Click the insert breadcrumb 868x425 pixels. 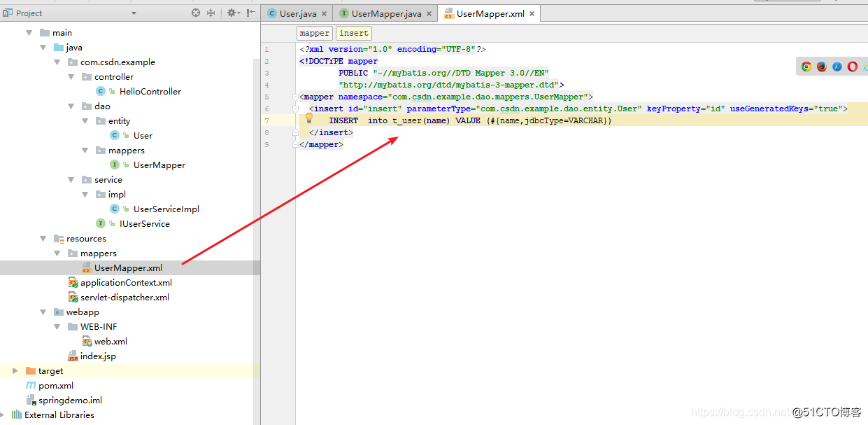tap(354, 33)
